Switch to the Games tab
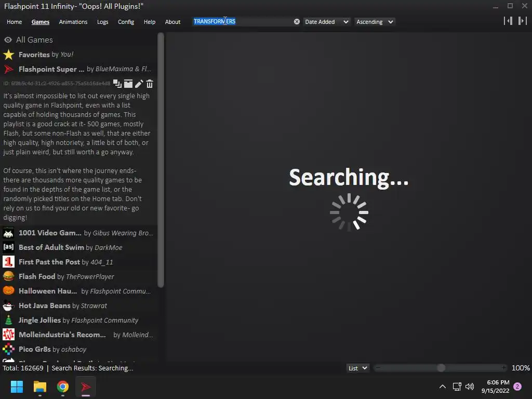This screenshot has height=399, width=532. pyautogui.click(x=41, y=22)
